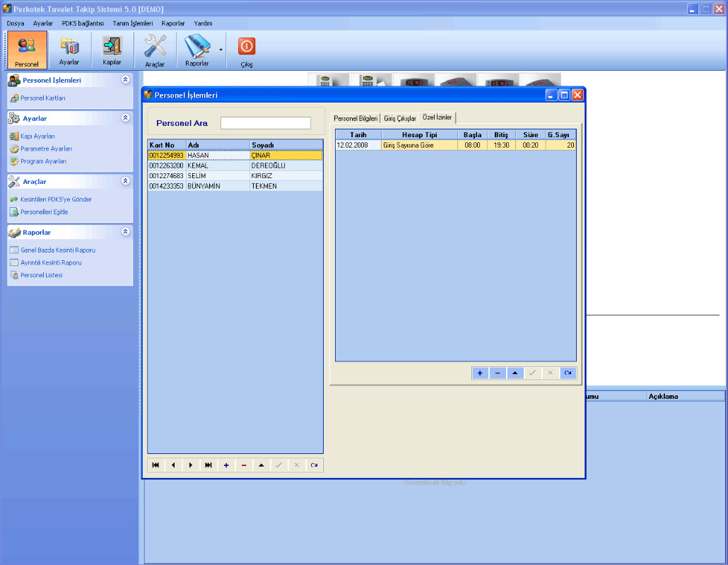Collapse the Personel İşlemleri sidebar panel
728x565 pixels.
pos(125,80)
